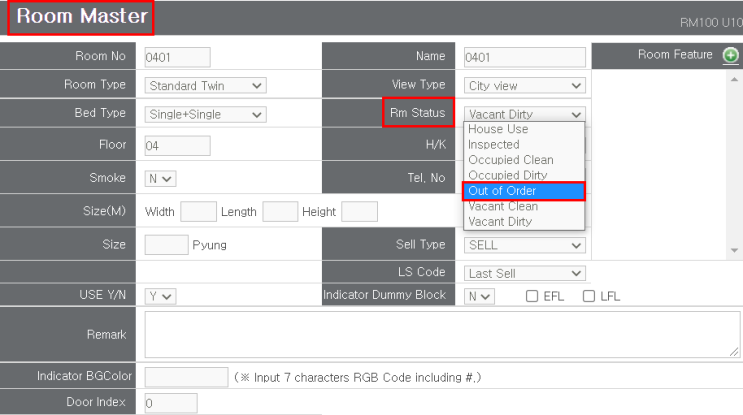Click the Rm Status field label
Viewport: 743px width, 415px height.
click(x=417, y=113)
